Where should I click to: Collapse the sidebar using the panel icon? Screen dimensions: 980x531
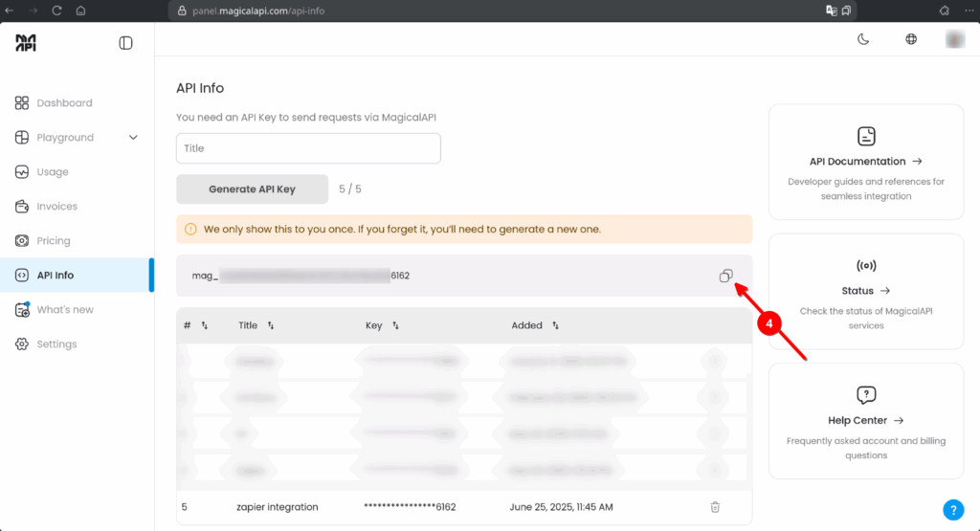click(x=125, y=43)
